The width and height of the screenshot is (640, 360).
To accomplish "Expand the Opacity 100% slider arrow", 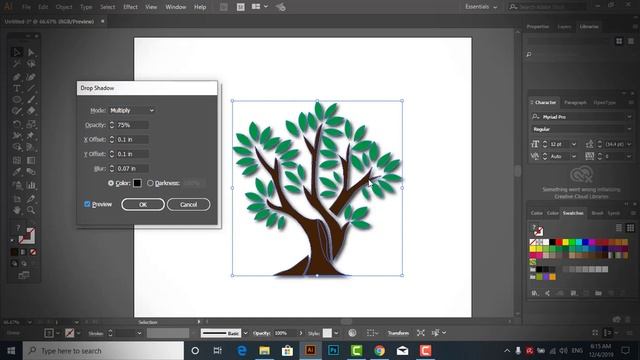I will [x=301, y=333].
